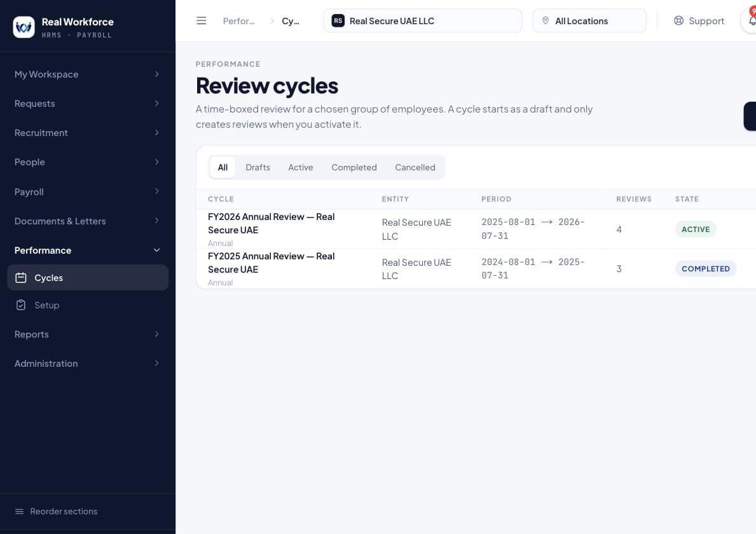
Task: Click the Reorder sections lines icon
Action: (19, 511)
